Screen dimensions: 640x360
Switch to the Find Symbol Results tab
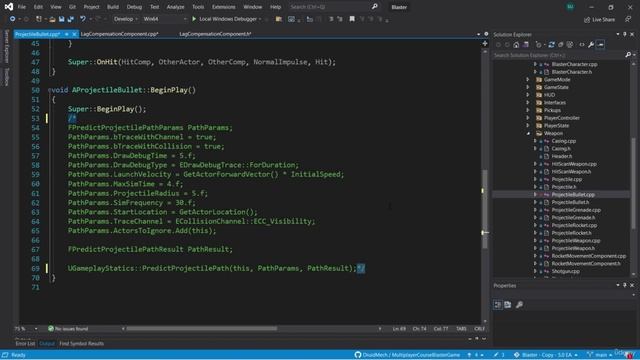pos(81,344)
